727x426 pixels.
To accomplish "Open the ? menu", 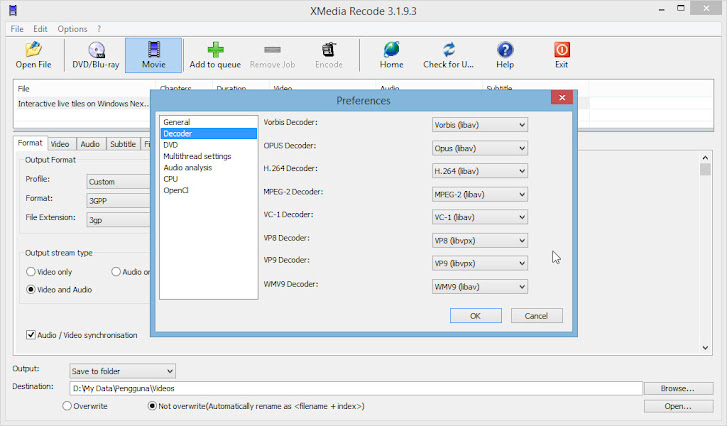I will click(x=99, y=29).
